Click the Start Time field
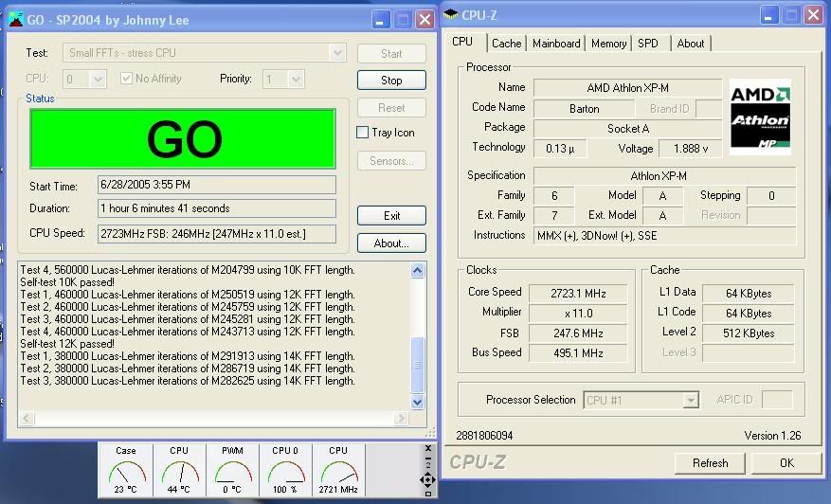Image resolution: width=831 pixels, height=504 pixels. (x=217, y=185)
